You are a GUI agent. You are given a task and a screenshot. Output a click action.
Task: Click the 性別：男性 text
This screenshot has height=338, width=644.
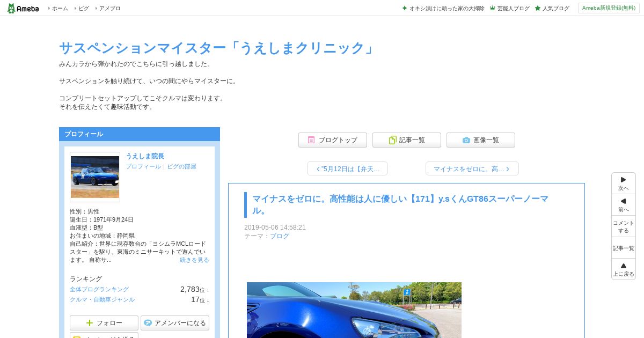(84, 211)
